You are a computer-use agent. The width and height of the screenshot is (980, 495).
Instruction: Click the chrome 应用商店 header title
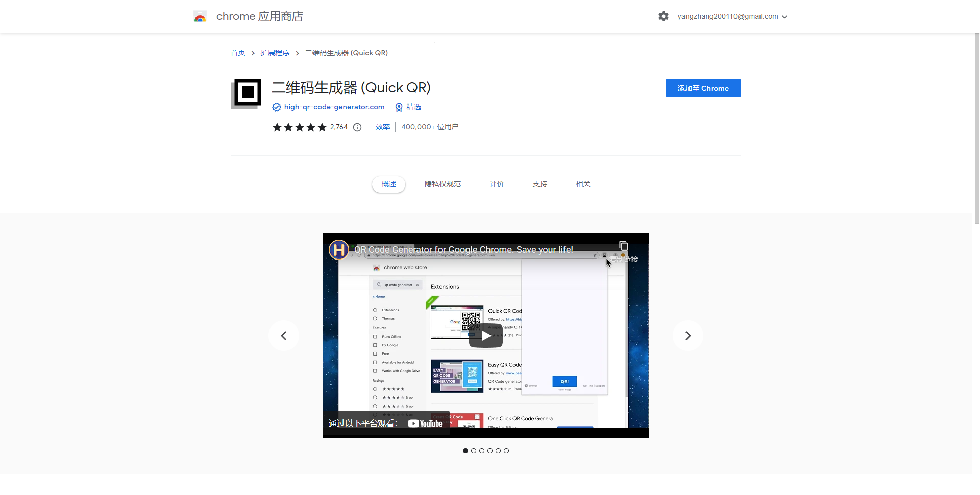259,16
